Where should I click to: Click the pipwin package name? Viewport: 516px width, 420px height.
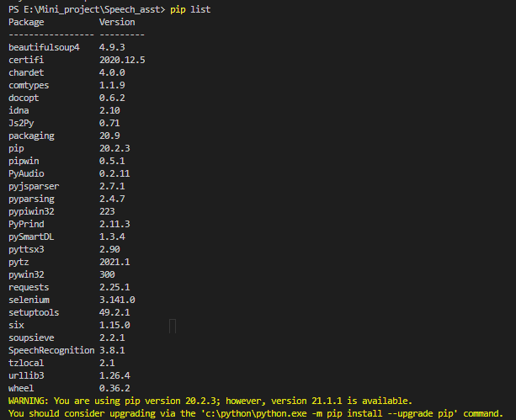24,161
